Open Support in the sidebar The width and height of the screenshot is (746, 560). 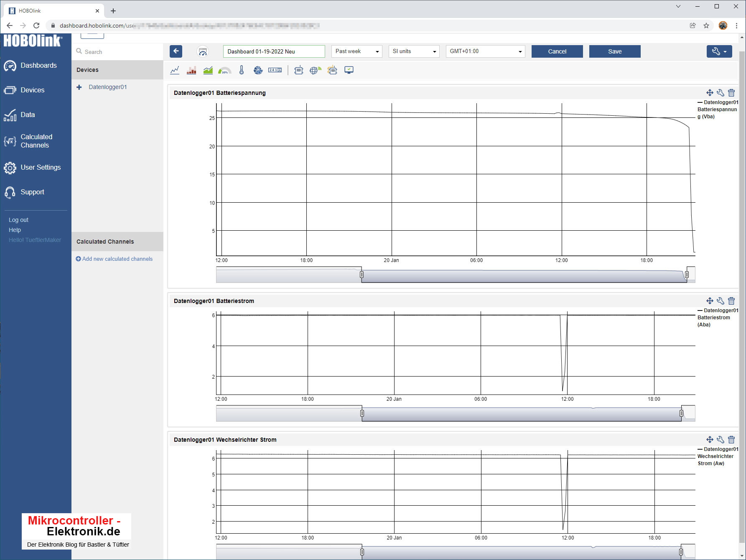(24, 192)
